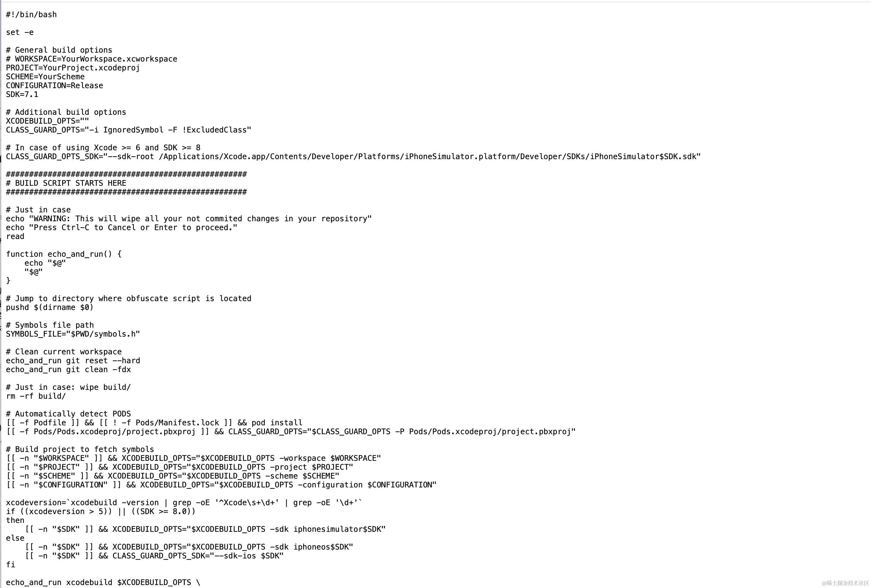This screenshot has height=588, width=871.
Task: Click the pushd $(dirname $0) line
Action: pos(49,308)
